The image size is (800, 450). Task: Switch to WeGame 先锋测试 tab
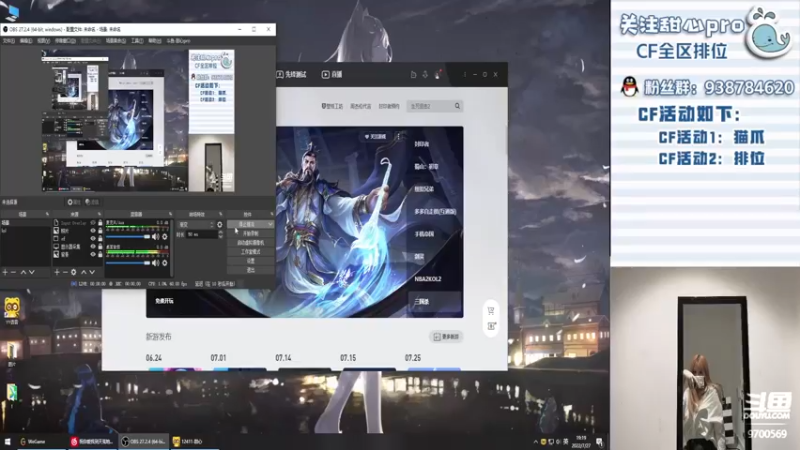click(291, 74)
